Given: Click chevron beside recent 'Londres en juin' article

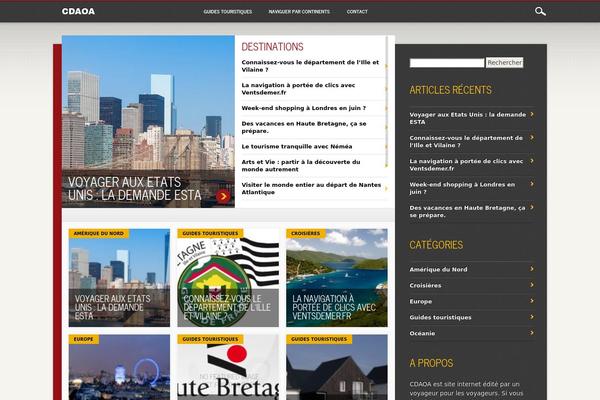Looking at the screenshot, I should point(532,184).
